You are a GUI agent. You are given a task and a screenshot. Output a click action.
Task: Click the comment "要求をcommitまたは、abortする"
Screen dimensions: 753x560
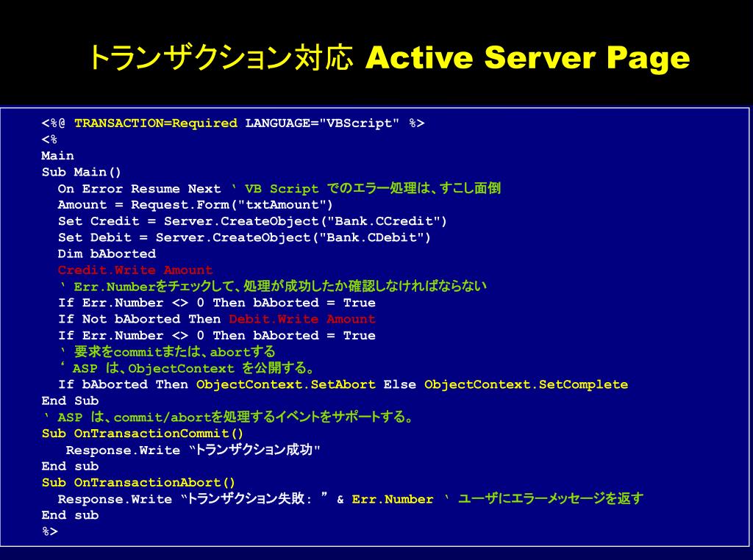174,352
